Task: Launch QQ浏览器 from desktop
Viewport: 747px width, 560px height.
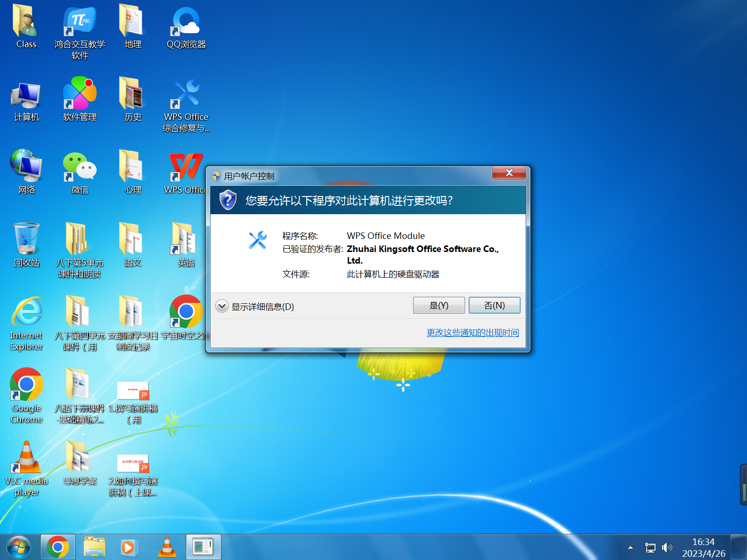Action: pyautogui.click(x=186, y=27)
